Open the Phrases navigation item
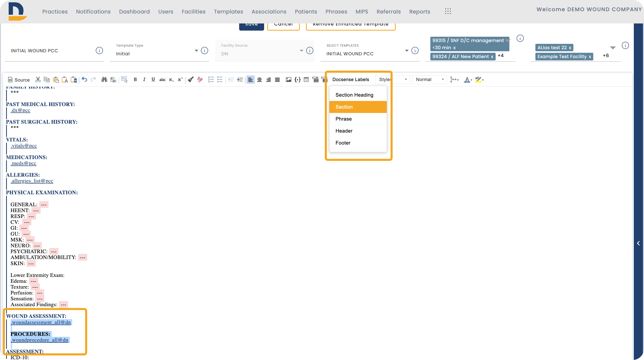The width and height of the screenshot is (644, 360). point(336,12)
